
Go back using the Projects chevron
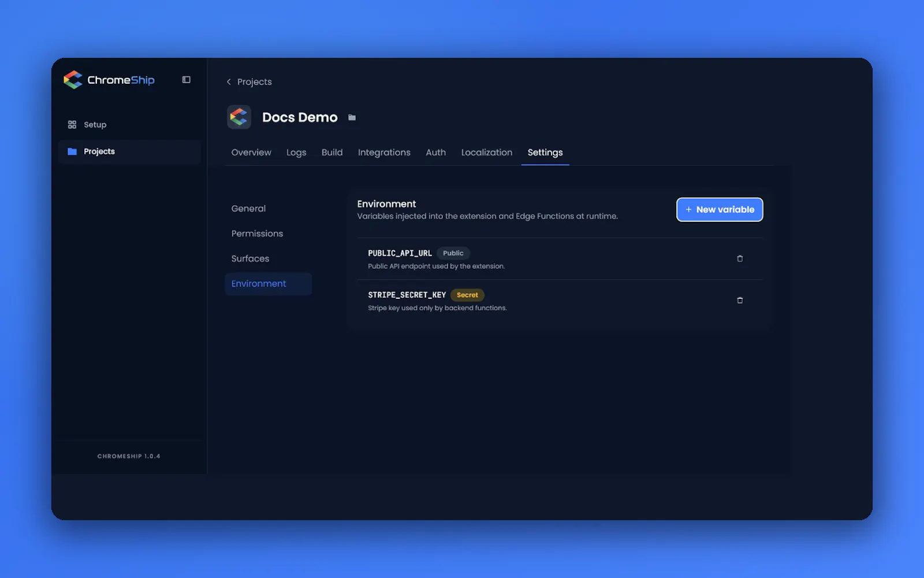(229, 82)
